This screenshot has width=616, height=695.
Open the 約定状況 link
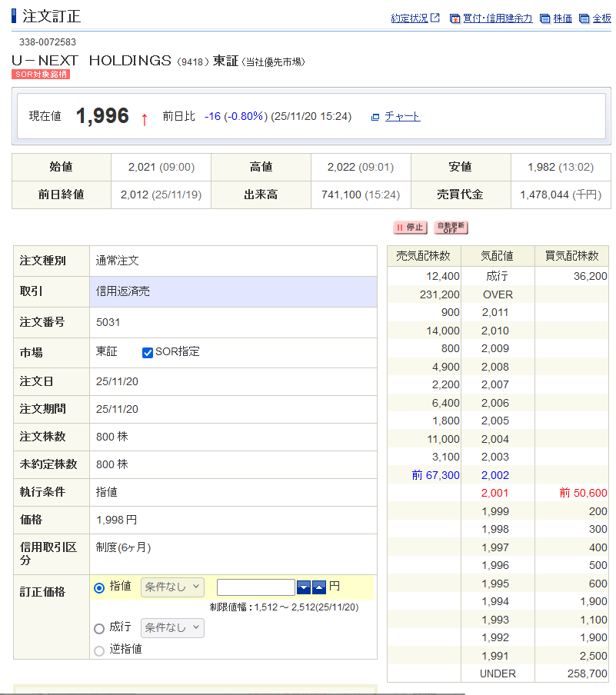tap(409, 18)
